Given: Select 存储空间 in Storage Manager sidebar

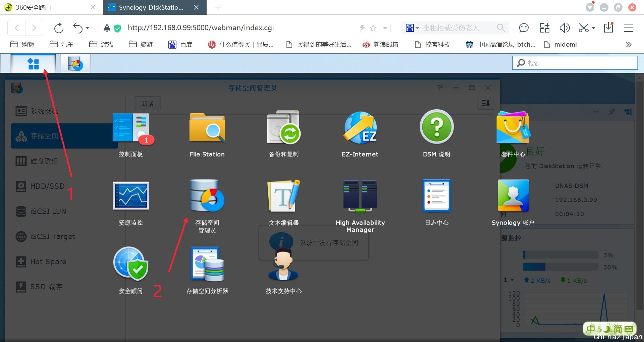Looking at the screenshot, I should pyautogui.click(x=64, y=136).
